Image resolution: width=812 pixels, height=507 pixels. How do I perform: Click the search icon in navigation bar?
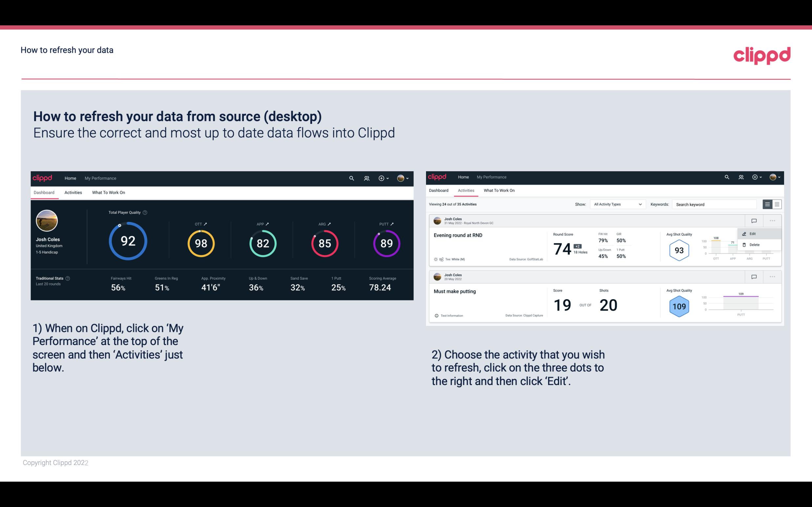click(351, 178)
